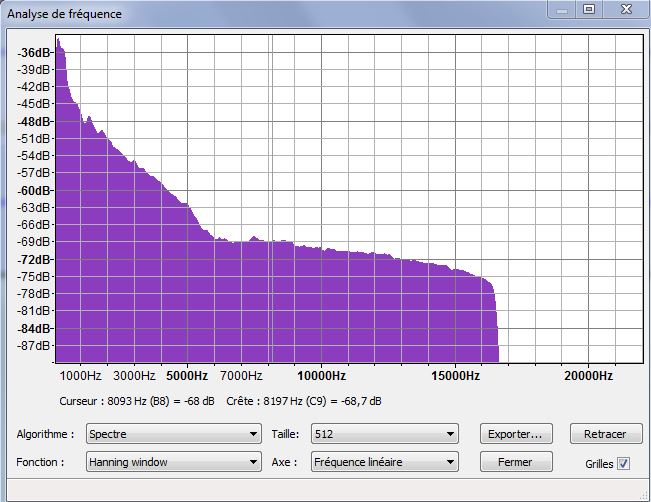651x502 pixels.
Task: Open the Algorithme dropdown showing Spectre
Action: coord(172,434)
